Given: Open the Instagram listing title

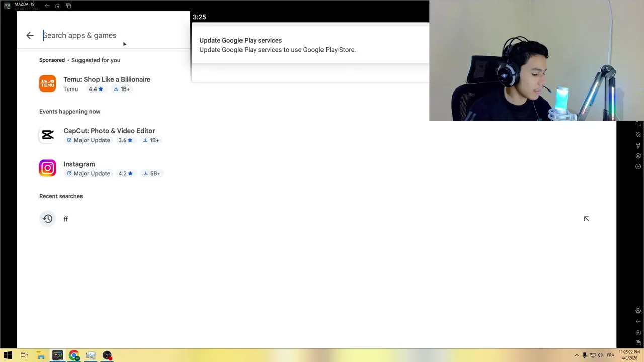Looking at the screenshot, I should 79,164.
